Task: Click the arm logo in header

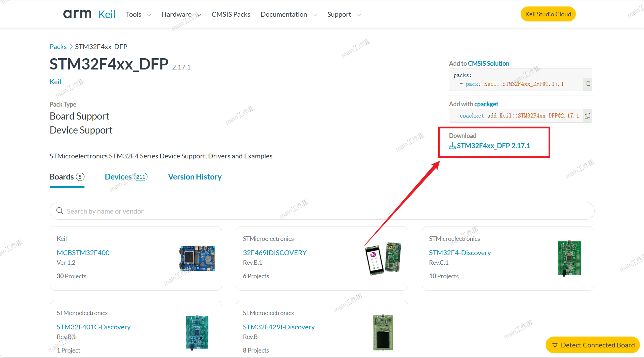Action: coord(77,14)
